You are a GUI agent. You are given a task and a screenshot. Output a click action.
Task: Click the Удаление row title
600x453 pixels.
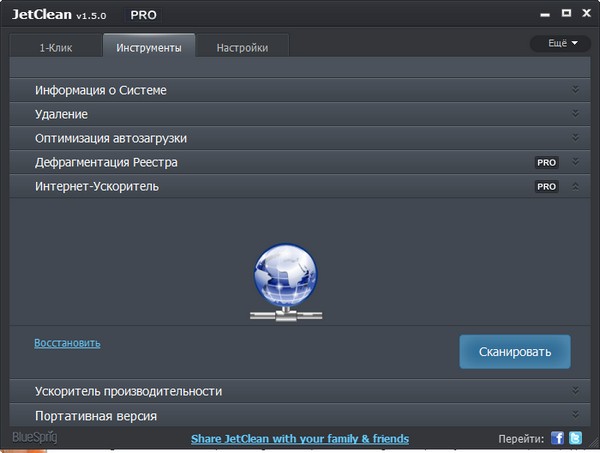click(x=61, y=114)
